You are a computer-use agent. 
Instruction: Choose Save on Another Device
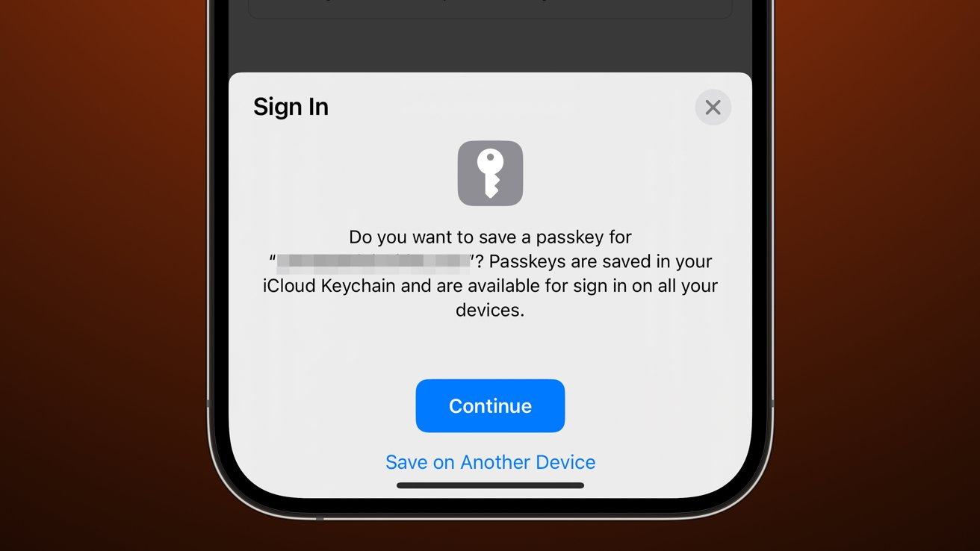490,462
